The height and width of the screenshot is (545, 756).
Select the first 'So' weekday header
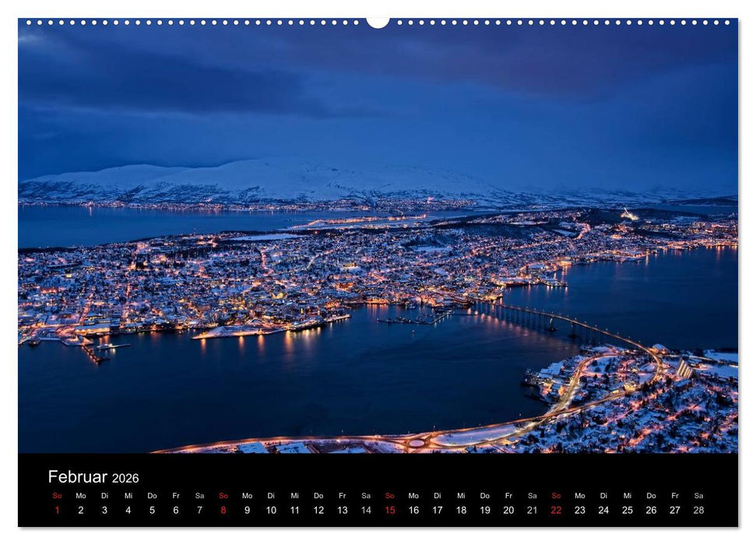57,495
